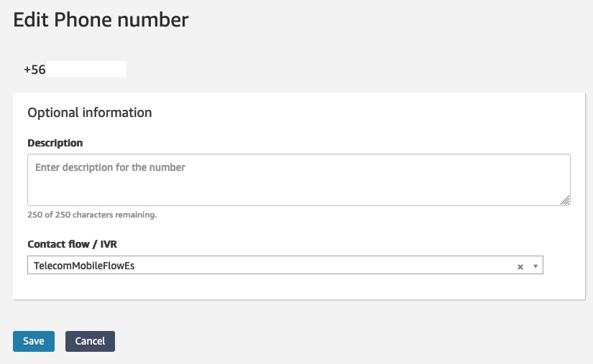593x364 pixels.
Task: Click the Description field label
Action: click(x=55, y=143)
